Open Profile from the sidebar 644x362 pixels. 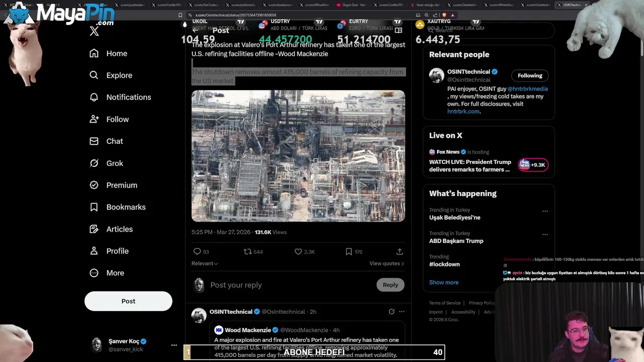[x=109, y=251]
